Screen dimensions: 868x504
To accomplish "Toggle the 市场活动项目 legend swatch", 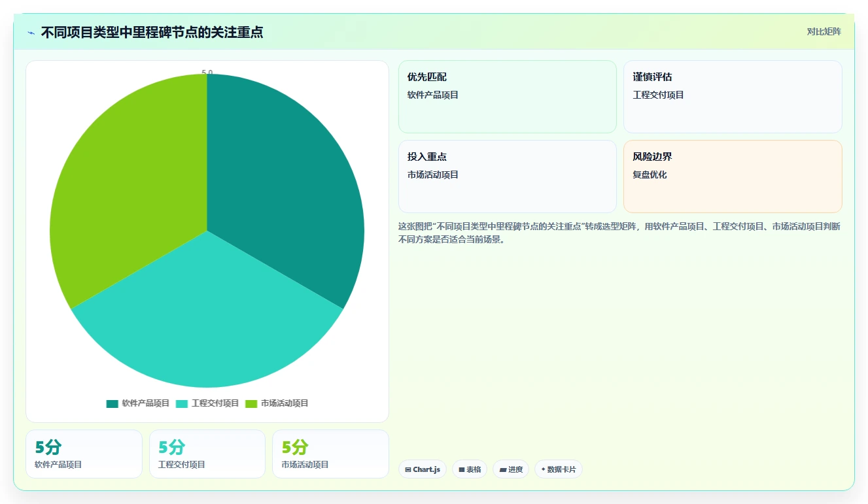I will click(x=251, y=403).
